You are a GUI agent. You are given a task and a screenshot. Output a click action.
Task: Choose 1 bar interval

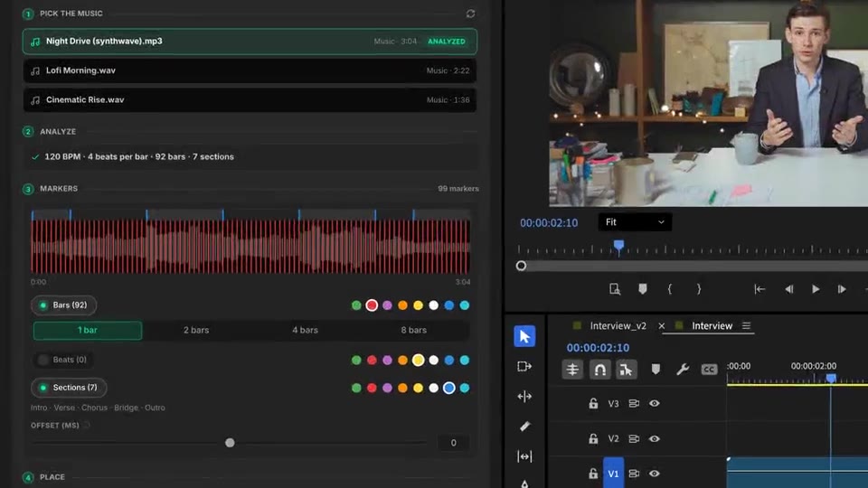[88, 331]
